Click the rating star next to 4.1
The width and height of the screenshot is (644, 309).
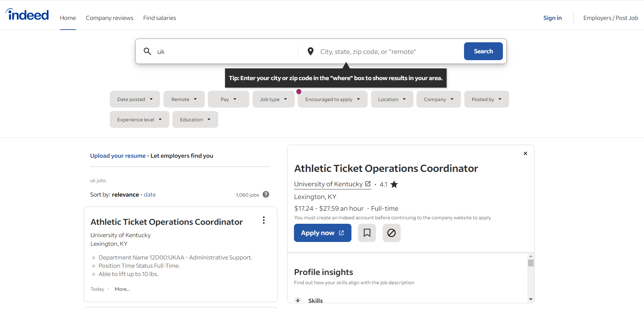[x=394, y=185]
